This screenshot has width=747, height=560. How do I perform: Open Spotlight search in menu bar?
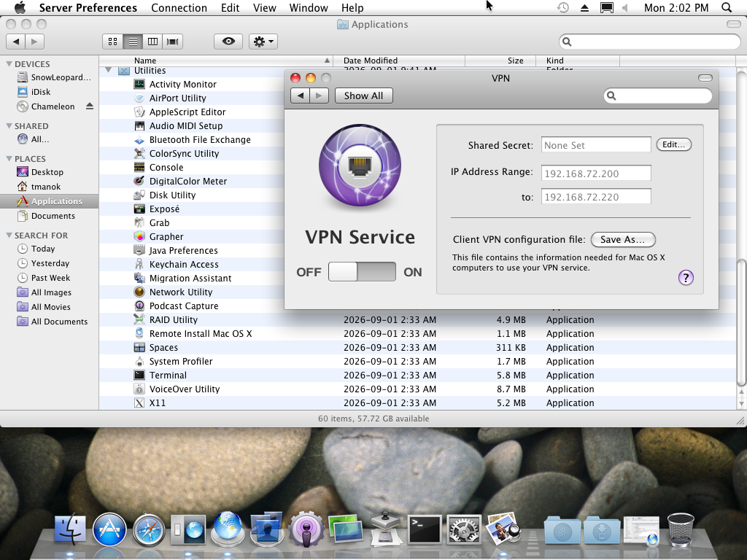727,7
